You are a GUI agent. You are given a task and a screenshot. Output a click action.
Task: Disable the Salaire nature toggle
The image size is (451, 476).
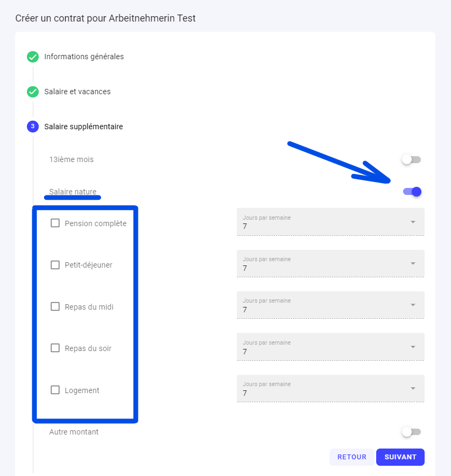coord(412,191)
